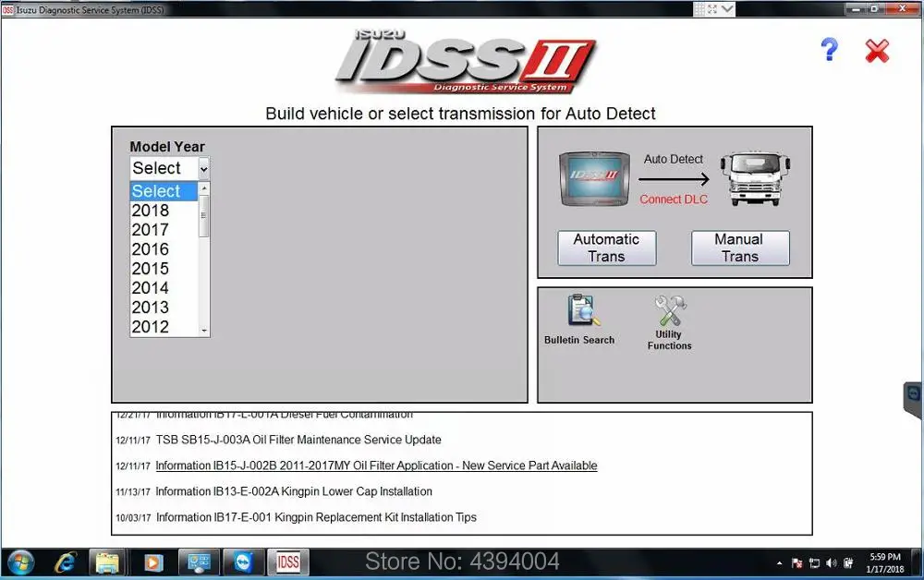Viewport: 924px width, 580px height.
Task: Click IDSS title bar application icon
Action: pyautogui.click(x=7, y=9)
